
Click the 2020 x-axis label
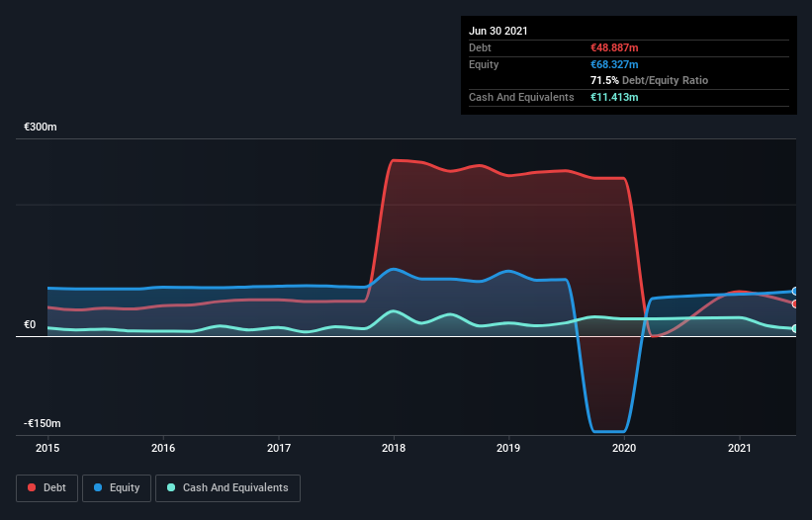click(x=624, y=448)
